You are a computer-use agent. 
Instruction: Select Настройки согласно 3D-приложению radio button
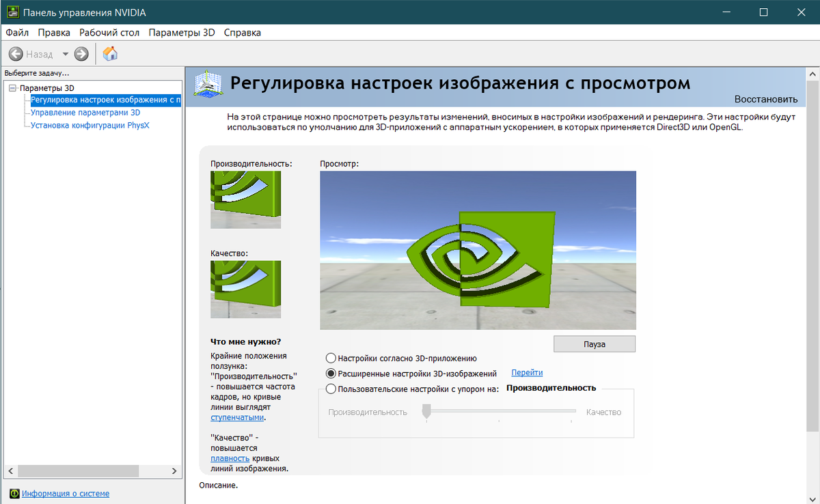click(x=331, y=358)
